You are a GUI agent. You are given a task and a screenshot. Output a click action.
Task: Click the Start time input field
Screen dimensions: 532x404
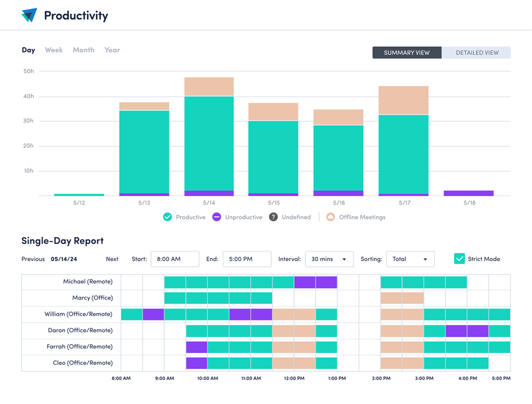point(174,259)
